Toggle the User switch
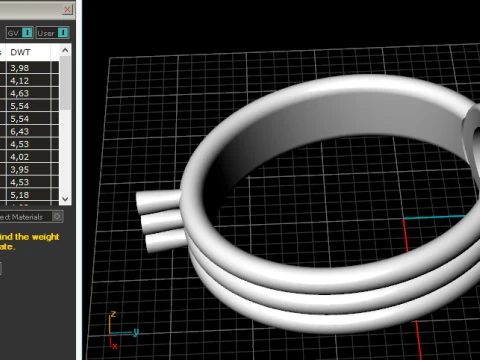The width and height of the screenshot is (480, 360). click(63, 33)
